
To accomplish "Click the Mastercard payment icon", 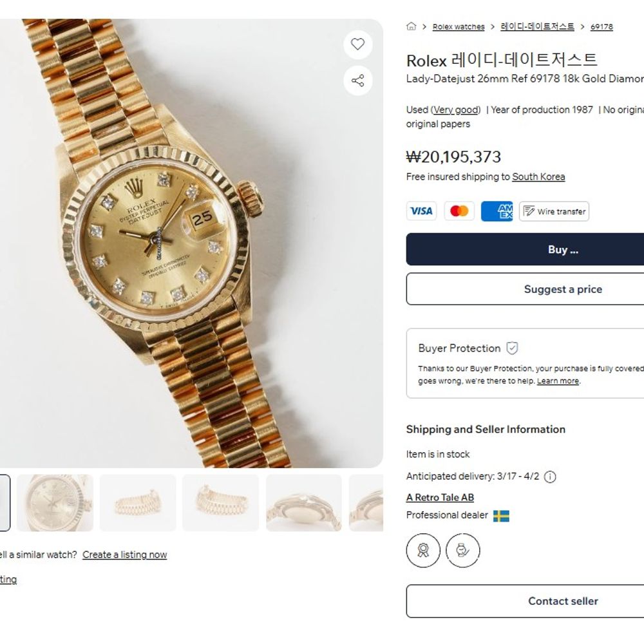I will [459, 211].
